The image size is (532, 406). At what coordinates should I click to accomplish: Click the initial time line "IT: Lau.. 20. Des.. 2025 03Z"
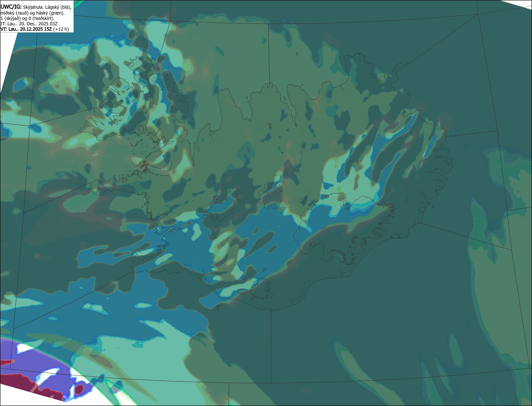click(x=29, y=24)
